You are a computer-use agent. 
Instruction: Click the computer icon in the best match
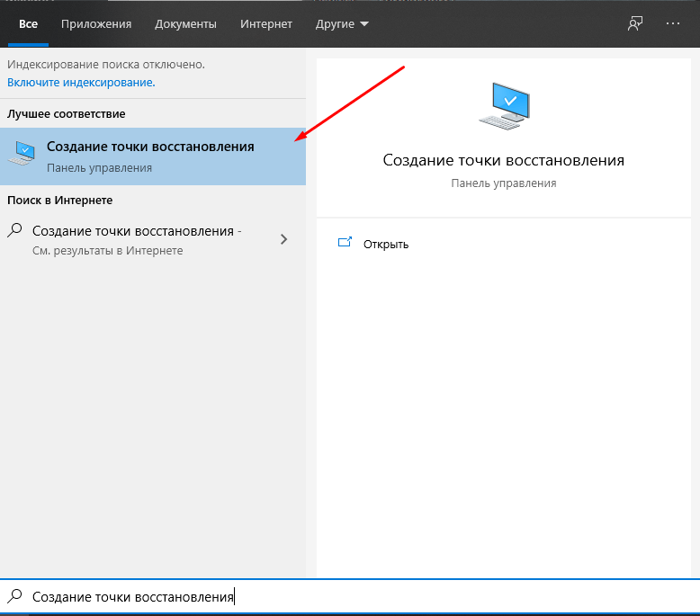click(x=22, y=153)
